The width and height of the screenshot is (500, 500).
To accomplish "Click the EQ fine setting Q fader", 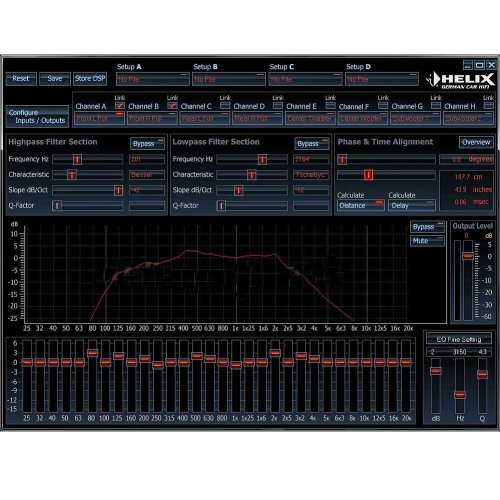I will [482, 374].
